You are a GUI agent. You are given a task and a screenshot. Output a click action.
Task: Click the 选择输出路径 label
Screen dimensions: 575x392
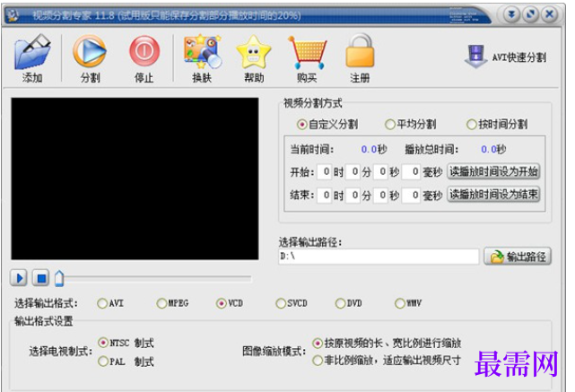(310, 242)
